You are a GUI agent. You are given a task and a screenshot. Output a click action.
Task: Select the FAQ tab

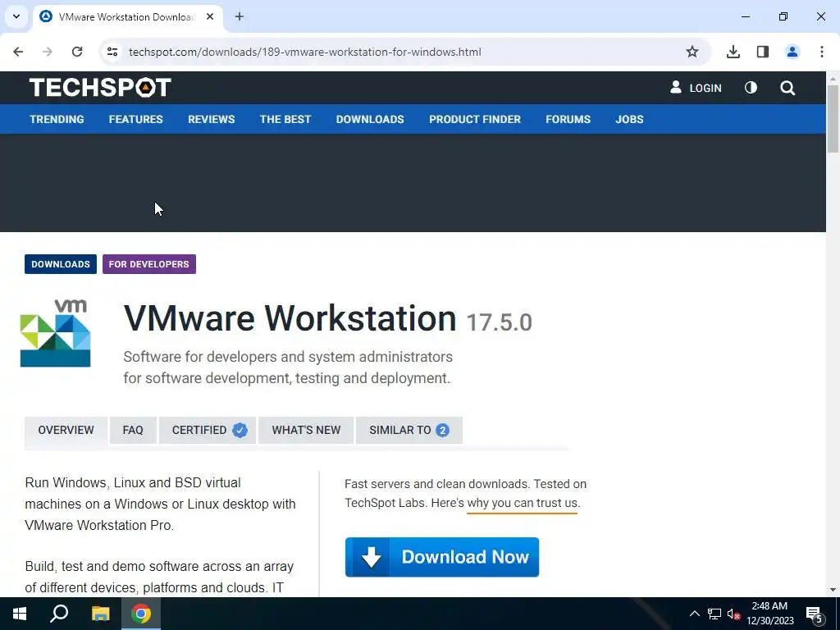(133, 430)
